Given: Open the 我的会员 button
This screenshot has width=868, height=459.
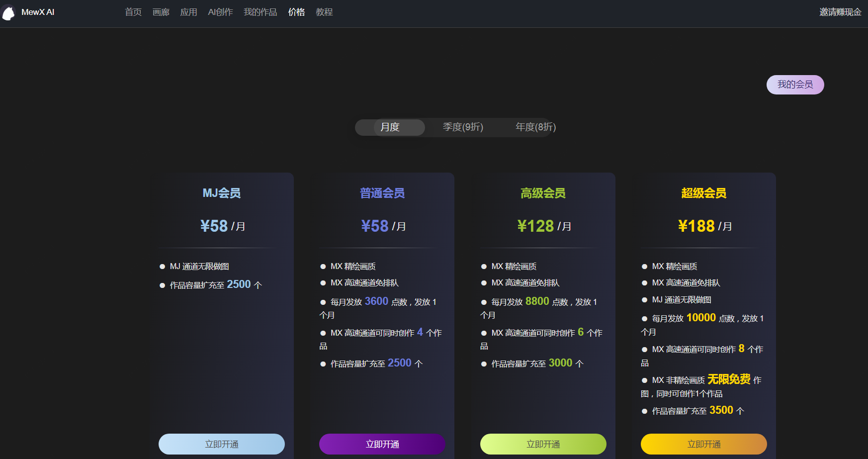Looking at the screenshot, I should click(x=795, y=85).
